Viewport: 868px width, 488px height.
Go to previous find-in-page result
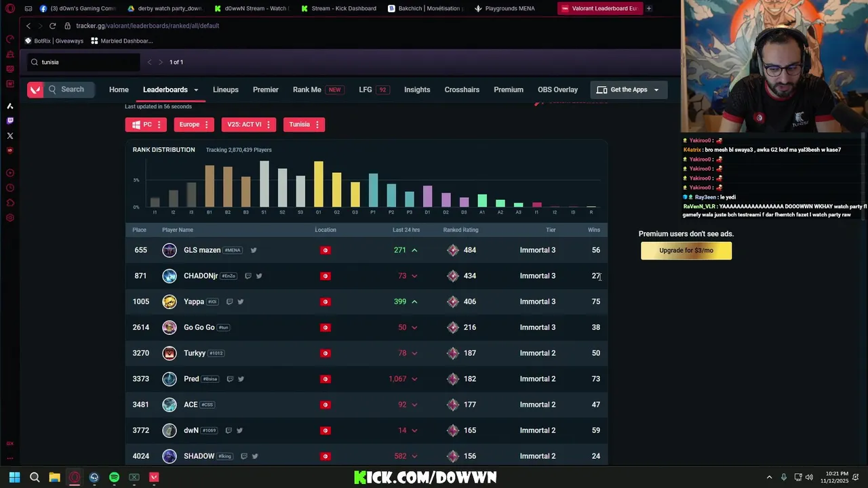149,62
